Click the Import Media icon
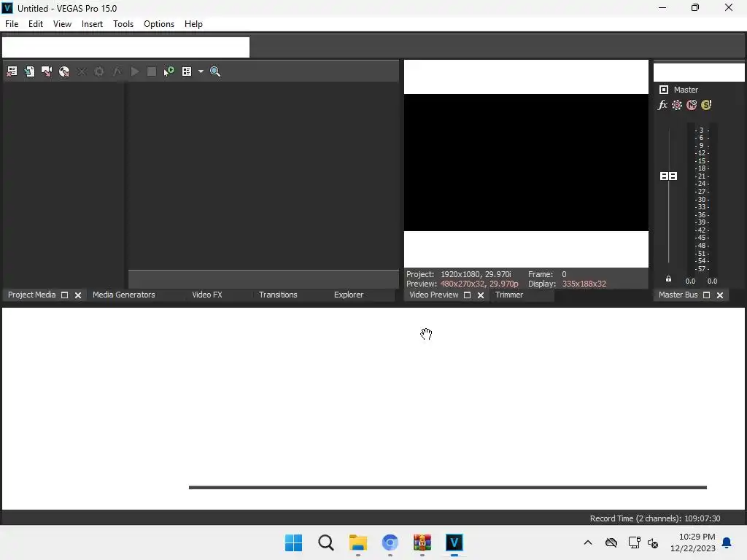This screenshot has height=560, width=747. point(29,71)
